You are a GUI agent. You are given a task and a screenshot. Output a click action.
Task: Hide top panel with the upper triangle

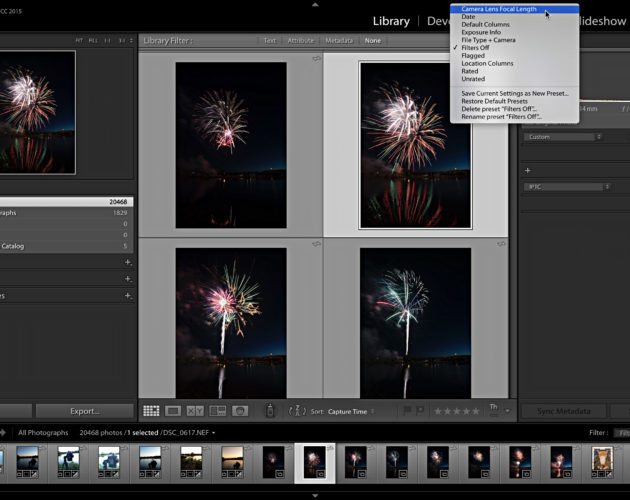[x=315, y=4]
